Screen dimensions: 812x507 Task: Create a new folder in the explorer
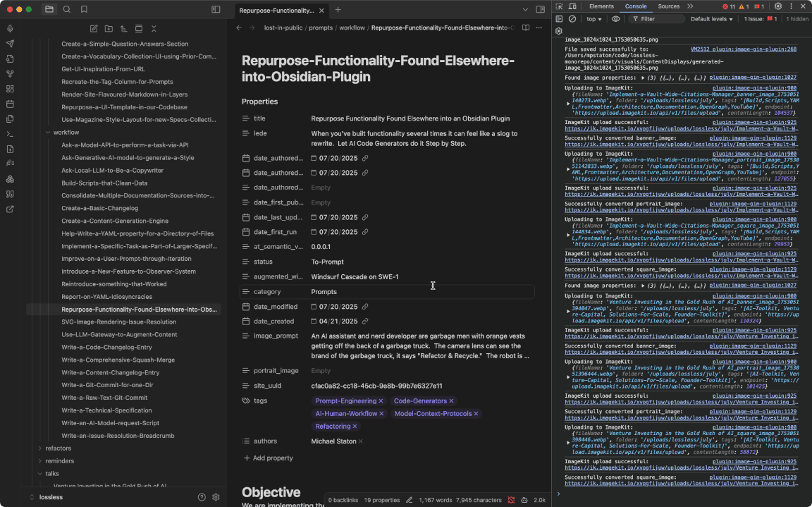109,29
